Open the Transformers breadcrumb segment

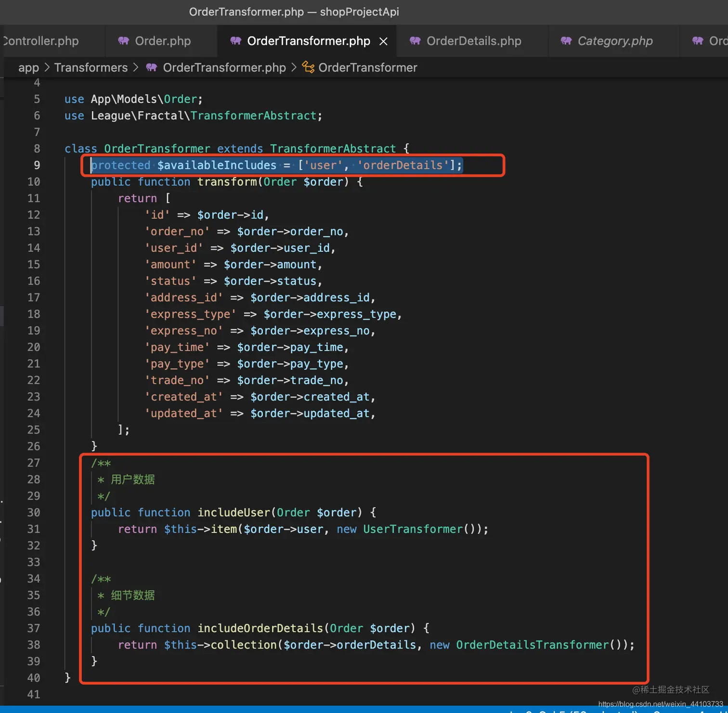click(x=91, y=67)
